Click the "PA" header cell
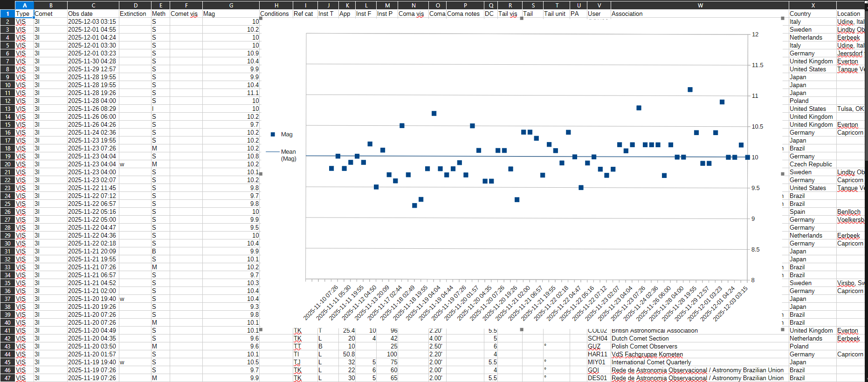This screenshot has width=868, height=382. 579,14
